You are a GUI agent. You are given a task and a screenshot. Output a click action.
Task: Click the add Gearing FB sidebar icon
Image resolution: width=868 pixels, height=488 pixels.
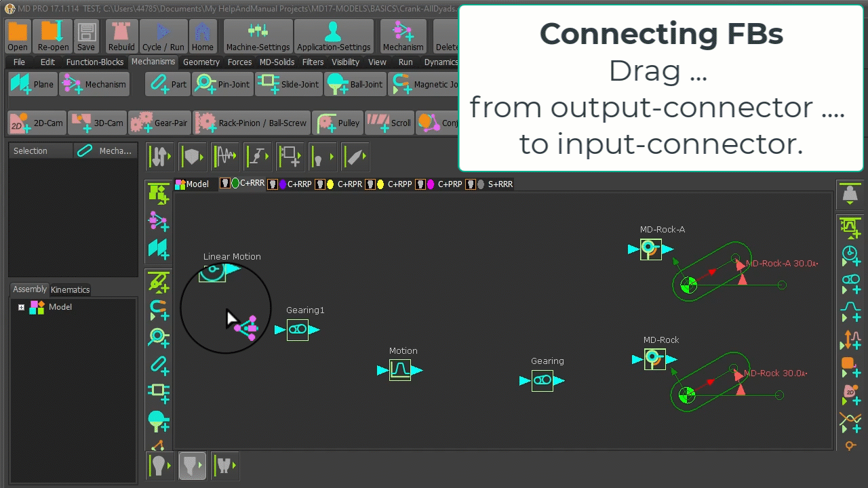tap(850, 283)
